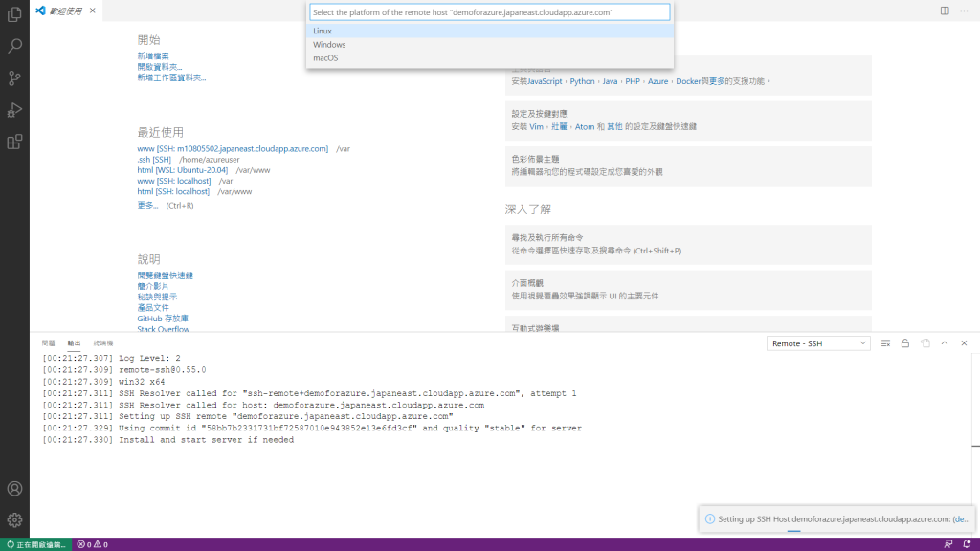The image size is (980, 551).
Task: Install PHP support link
Action: tap(633, 81)
